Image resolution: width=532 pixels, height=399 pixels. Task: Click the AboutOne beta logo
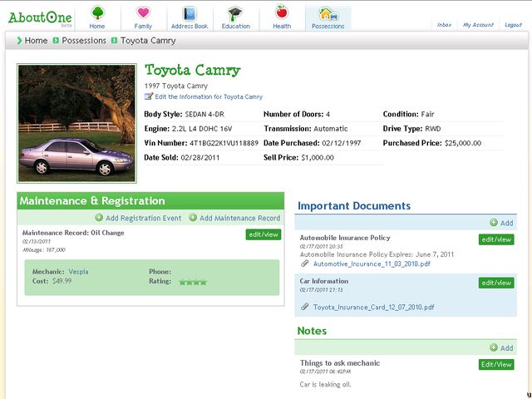40,18
